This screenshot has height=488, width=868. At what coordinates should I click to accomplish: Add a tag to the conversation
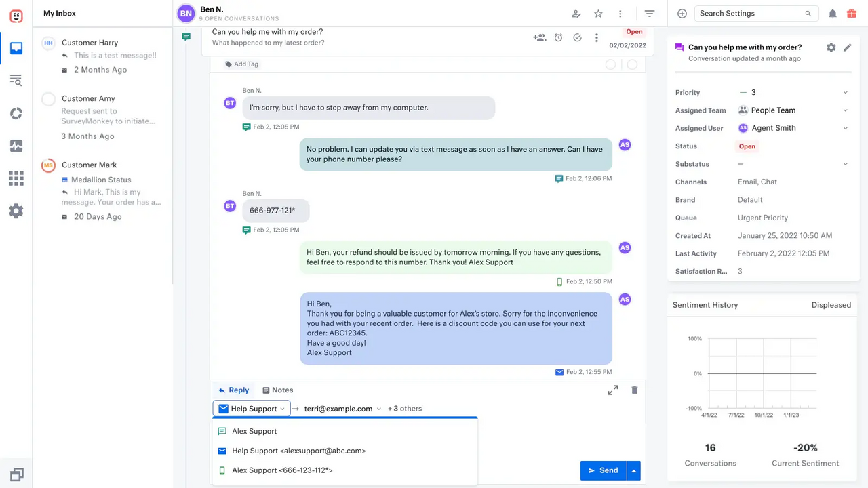[x=241, y=64]
